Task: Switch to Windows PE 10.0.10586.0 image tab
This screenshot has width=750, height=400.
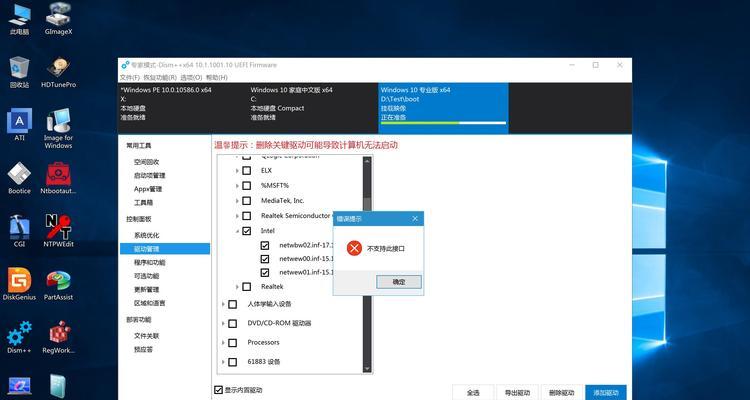Action: point(183,108)
